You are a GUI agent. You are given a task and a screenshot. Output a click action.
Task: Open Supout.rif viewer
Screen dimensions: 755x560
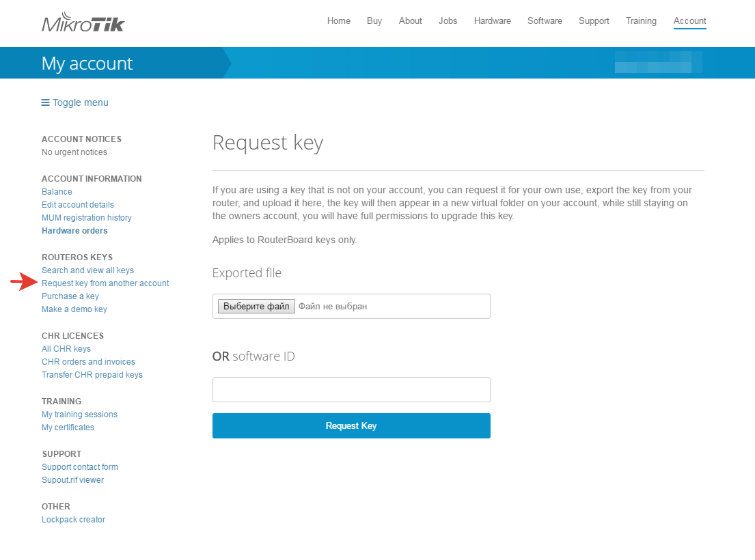pos(72,479)
